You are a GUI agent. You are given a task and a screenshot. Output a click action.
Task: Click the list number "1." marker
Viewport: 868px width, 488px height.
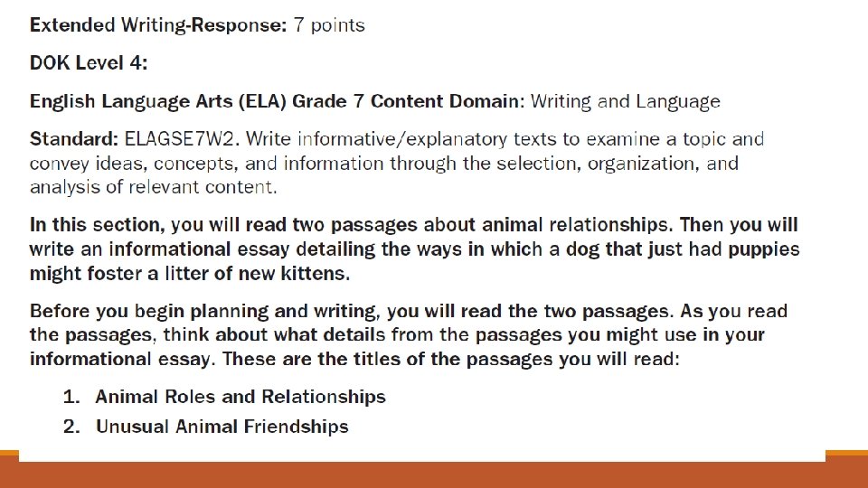click(x=73, y=397)
